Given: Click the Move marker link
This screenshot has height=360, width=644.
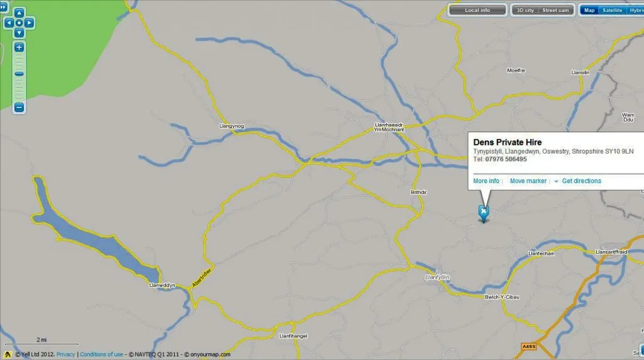Looking at the screenshot, I should tap(528, 181).
